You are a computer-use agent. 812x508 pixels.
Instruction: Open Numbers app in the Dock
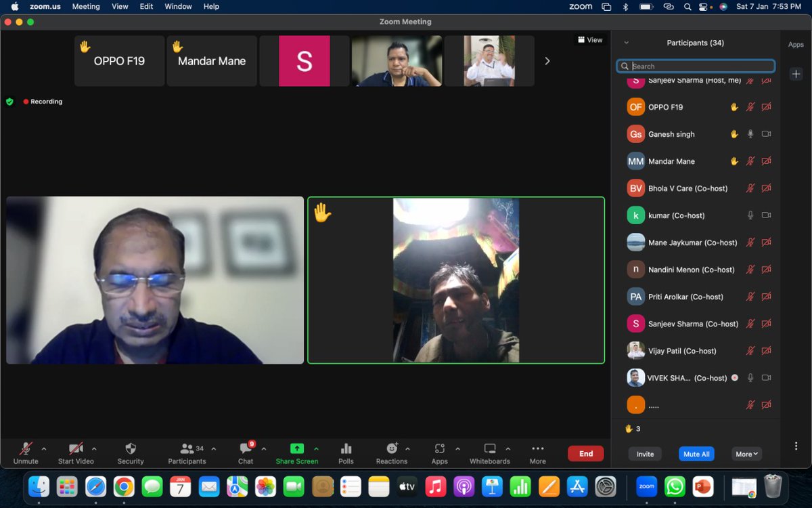point(520,486)
